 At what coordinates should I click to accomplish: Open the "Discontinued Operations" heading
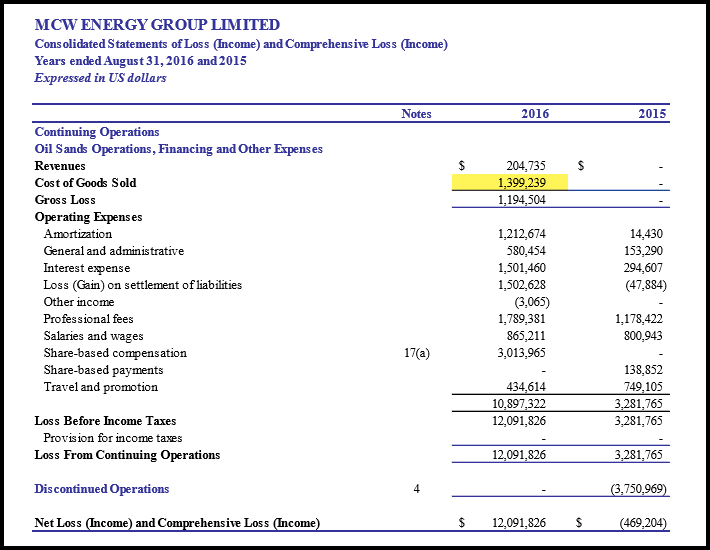click(102, 489)
